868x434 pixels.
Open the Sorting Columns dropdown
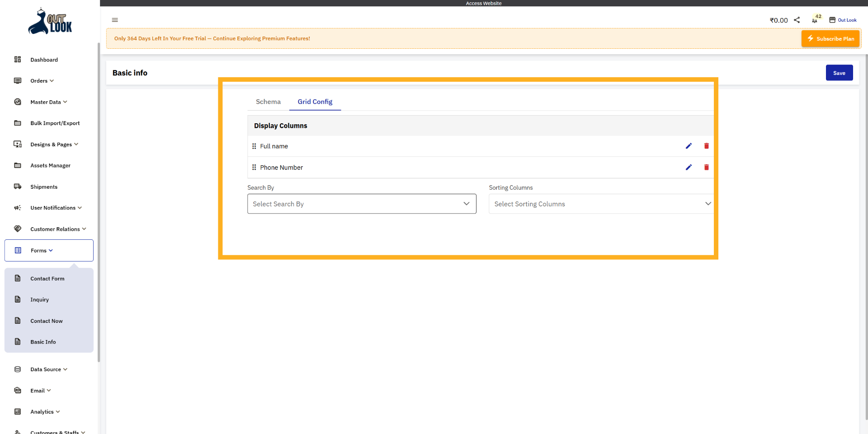[x=601, y=204]
